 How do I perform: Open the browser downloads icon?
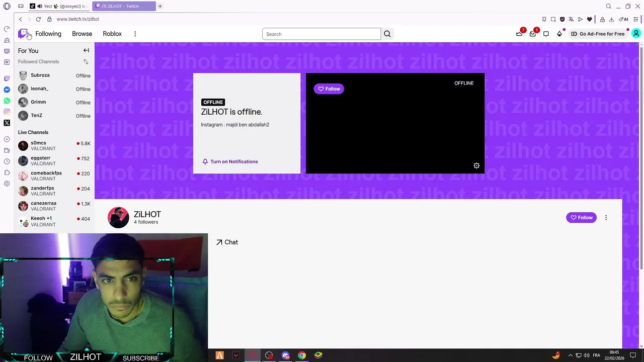[611, 19]
